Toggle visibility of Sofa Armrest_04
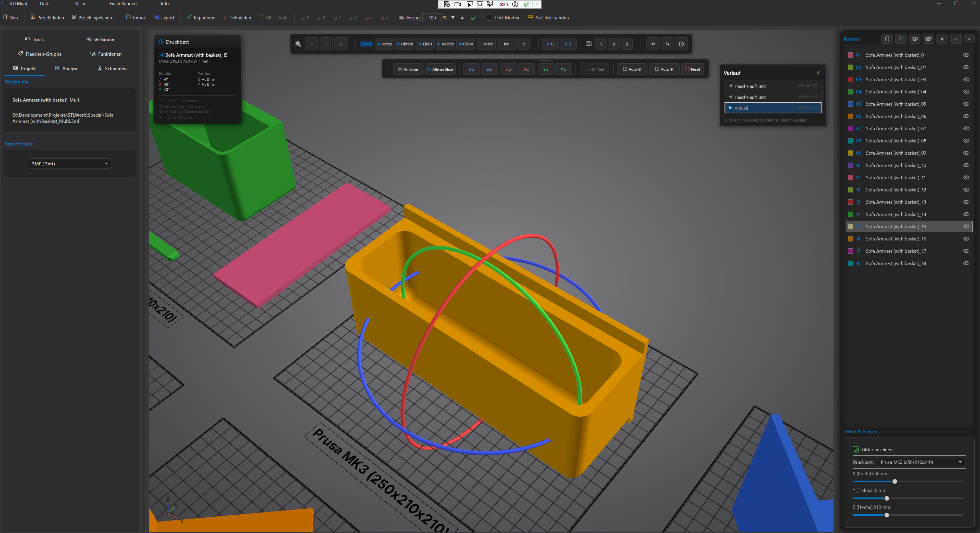The height and width of the screenshot is (533, 980). [x=966, y=92]
